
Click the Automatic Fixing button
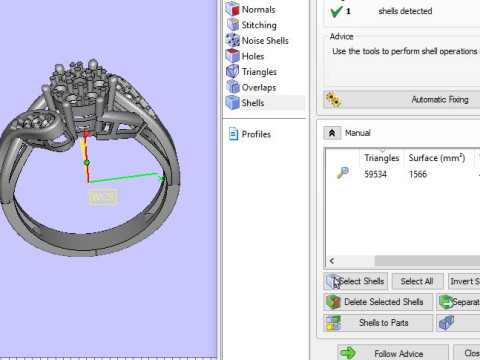402,99
